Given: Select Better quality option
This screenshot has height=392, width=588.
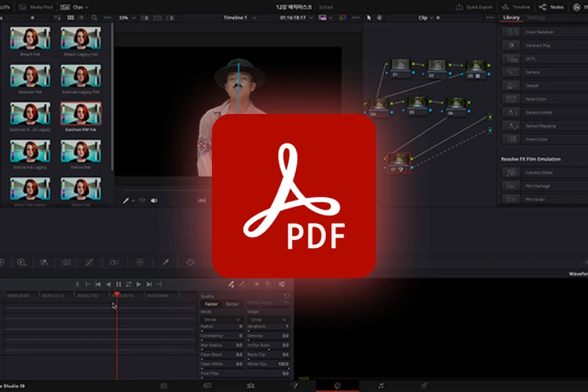Looking at the screenshot, I should coord(232,304).
